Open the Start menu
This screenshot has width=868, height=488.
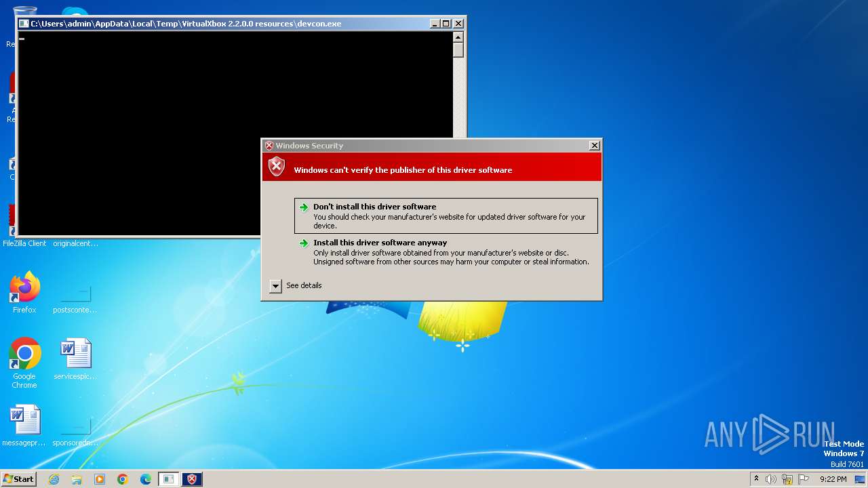pyautogui.click(x=18, y=479)
